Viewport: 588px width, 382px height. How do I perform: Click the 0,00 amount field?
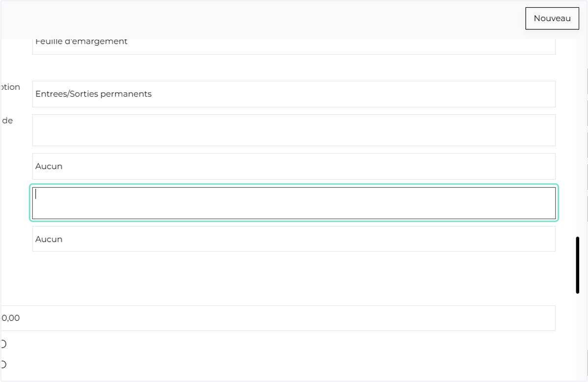click(278, 318)
